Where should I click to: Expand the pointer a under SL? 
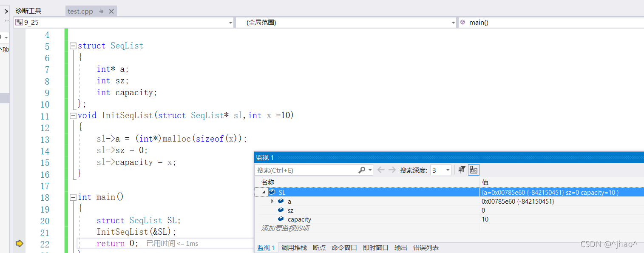click(x=272, y=201)
